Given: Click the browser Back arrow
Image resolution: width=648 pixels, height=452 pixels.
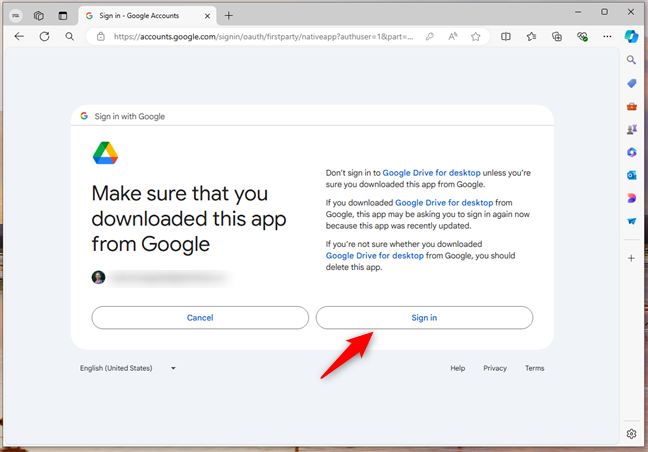Looking at the screenshot, I should coord(19,36).
